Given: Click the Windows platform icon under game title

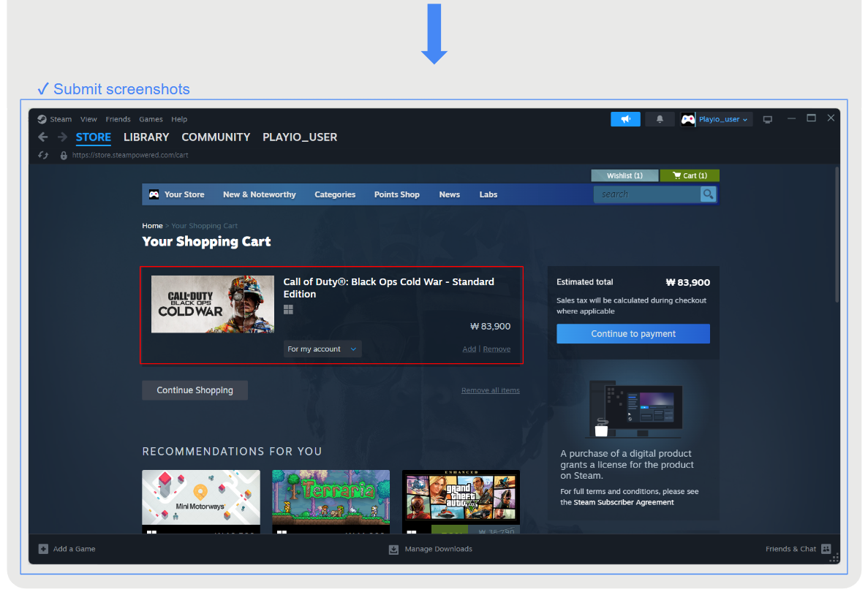Looking at the screenshot, I should coord(288,310).
